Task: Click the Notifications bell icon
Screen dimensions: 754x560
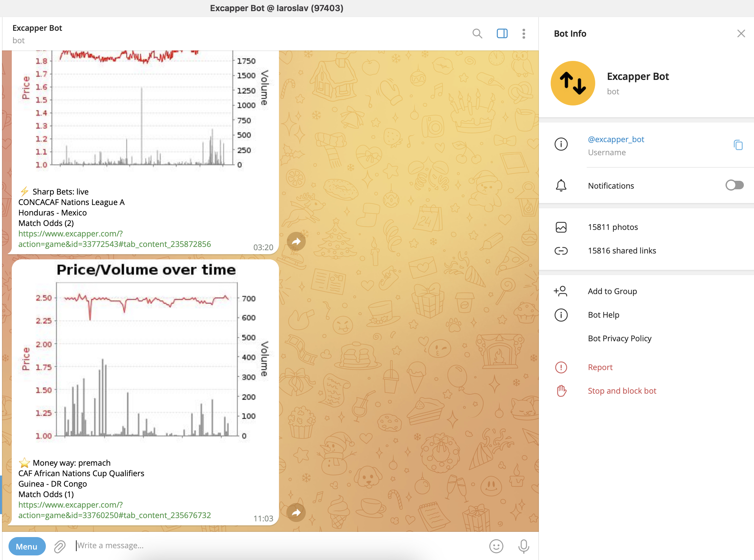Action: [x=561, y=185]
